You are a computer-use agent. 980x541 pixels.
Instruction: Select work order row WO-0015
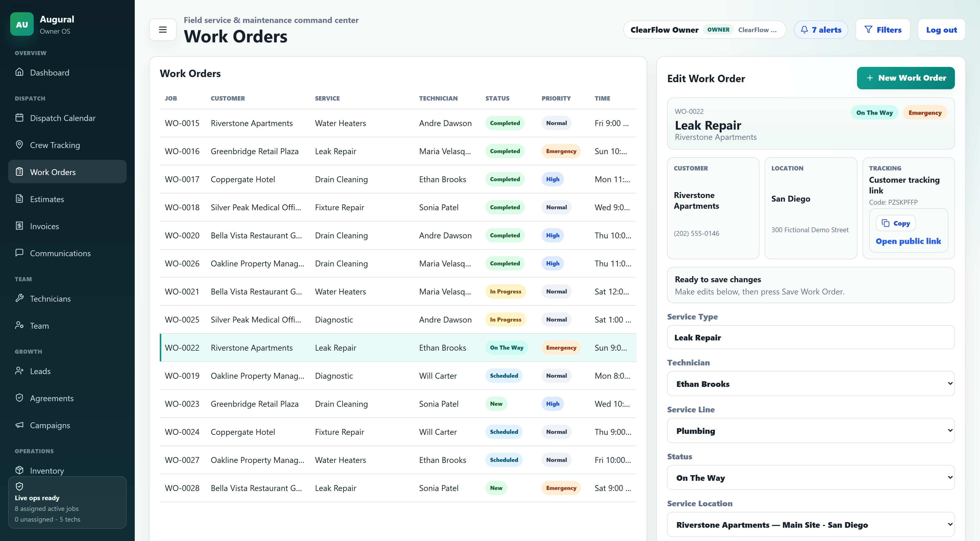point(398,123)
